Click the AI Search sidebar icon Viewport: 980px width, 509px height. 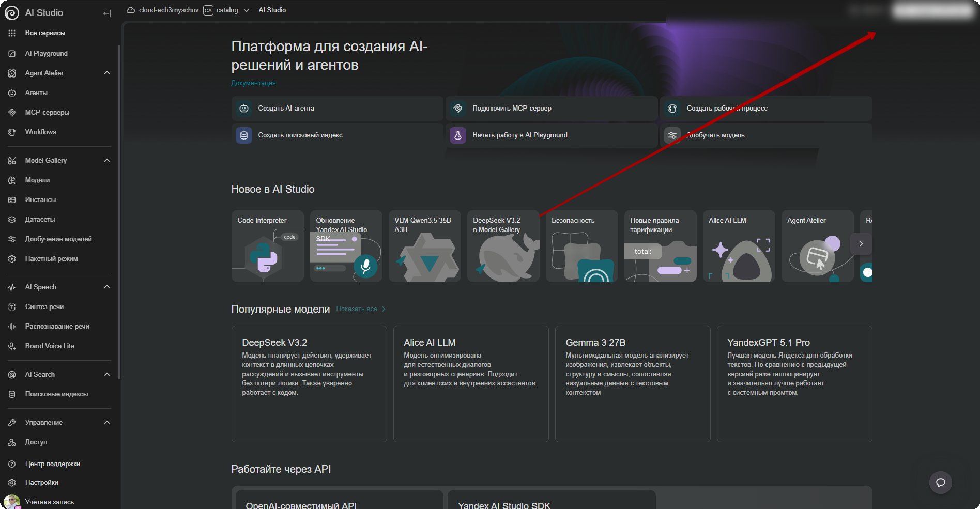click(12, 375)
